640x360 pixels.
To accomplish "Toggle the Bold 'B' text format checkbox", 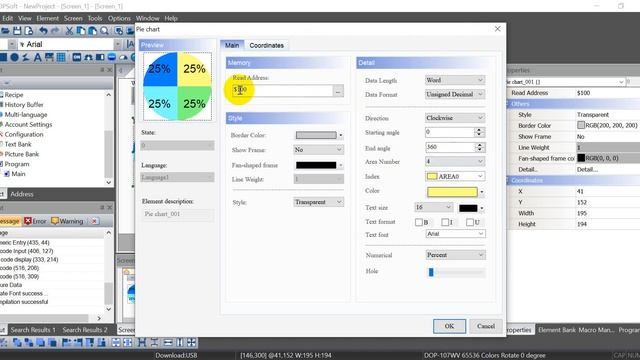I will 419,222.
